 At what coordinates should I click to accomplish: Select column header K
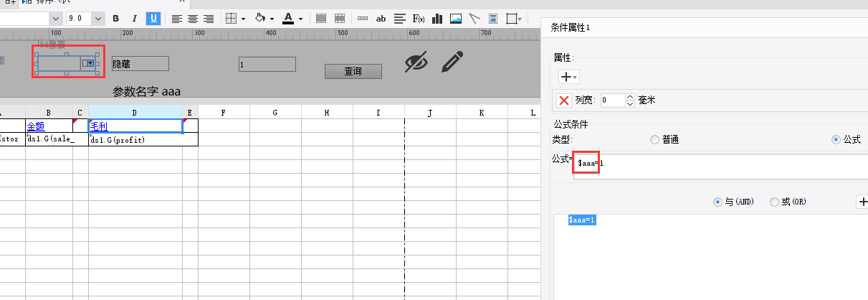482,112
